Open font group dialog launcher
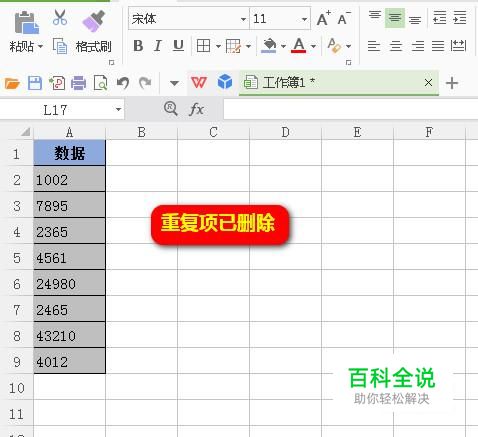 [349, 62]
